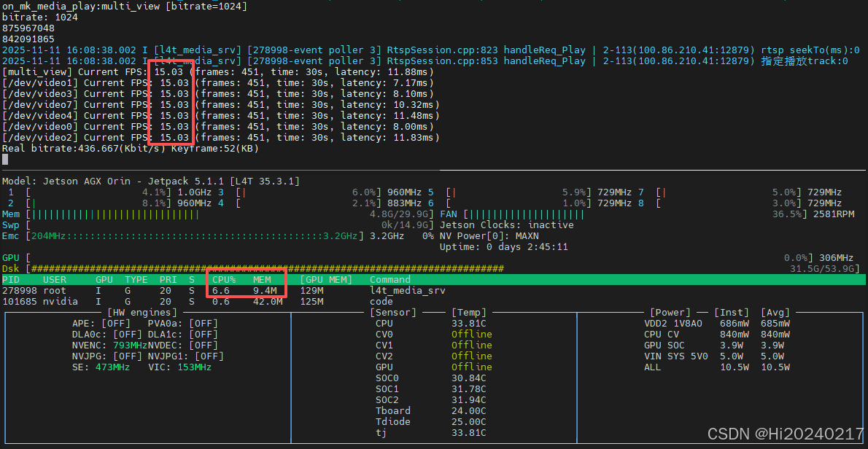Click the 'VIN SYS 5V0' power row label
This screenshot has width=868, height=449.
click(x=676, y=356)
